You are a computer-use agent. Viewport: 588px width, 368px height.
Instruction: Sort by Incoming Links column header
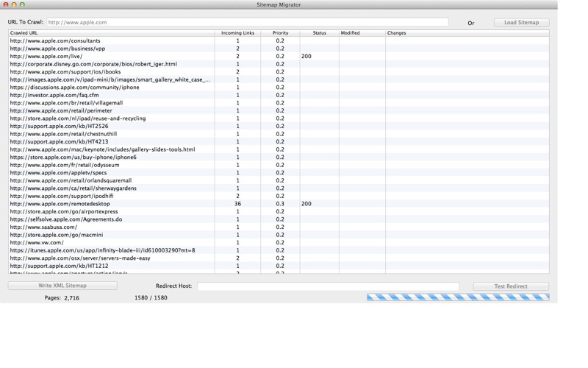coord(237,33)
